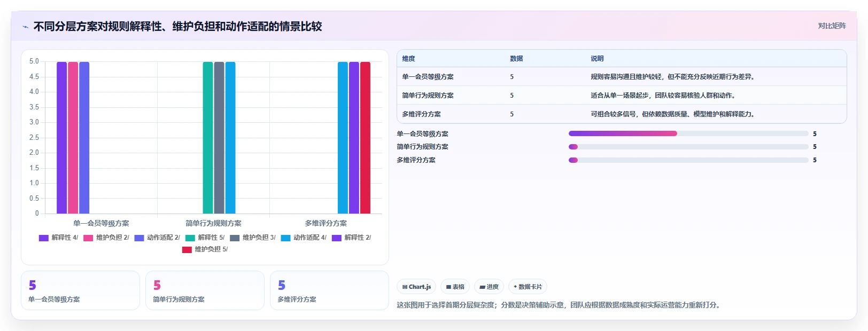868x331 pixels.
Task: Click the description starting 规则容易沟通且维护较轻
Action: click(673, 77)
